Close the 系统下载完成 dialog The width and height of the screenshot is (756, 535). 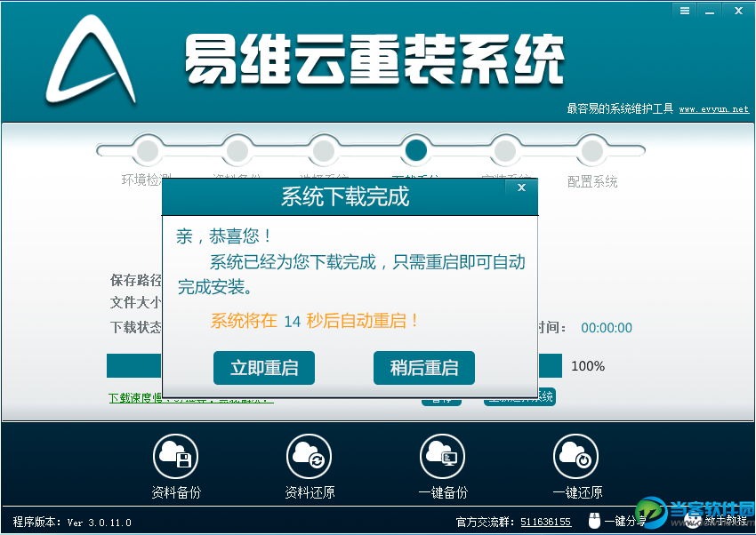point(521,188)
